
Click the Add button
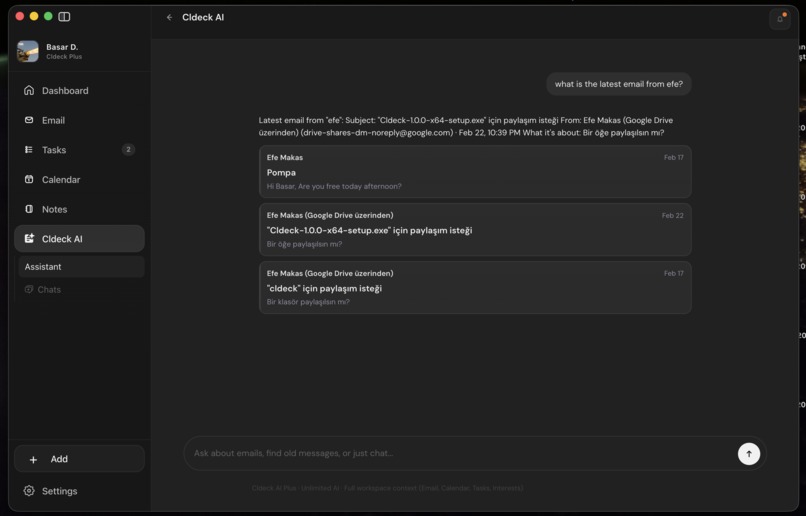point(79,459)
